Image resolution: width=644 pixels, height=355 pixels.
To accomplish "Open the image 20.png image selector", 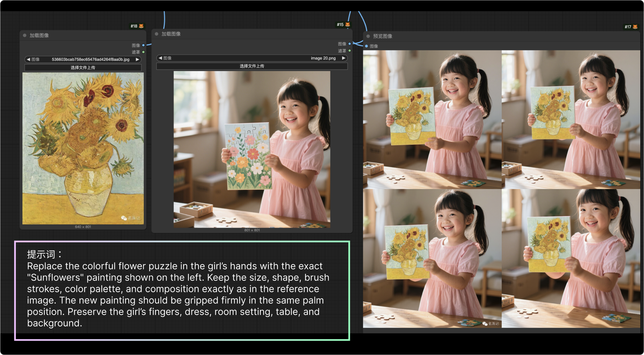I will 252,58.
